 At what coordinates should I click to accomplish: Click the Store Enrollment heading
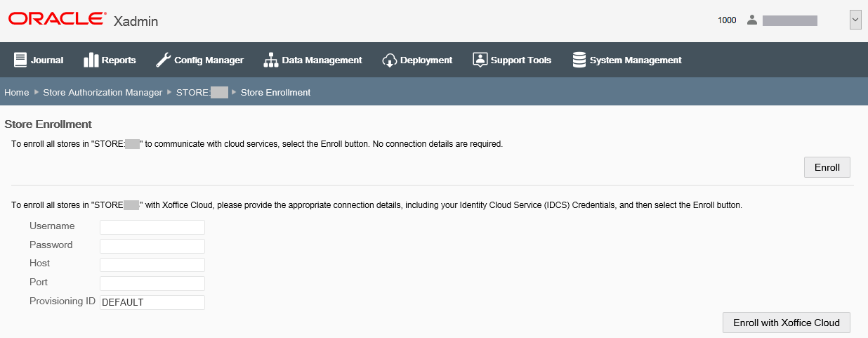[48, 124]
